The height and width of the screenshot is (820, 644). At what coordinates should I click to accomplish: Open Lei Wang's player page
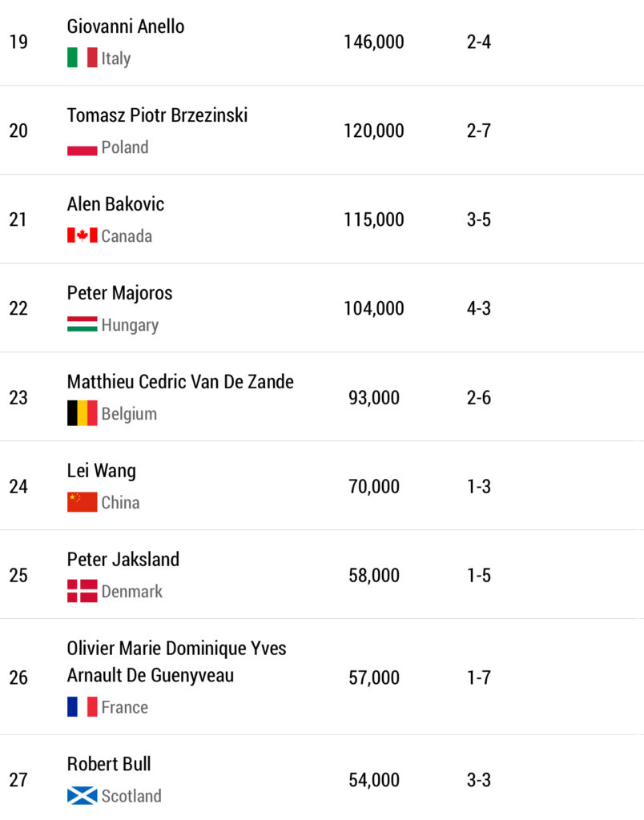click(x=102, y=471)
